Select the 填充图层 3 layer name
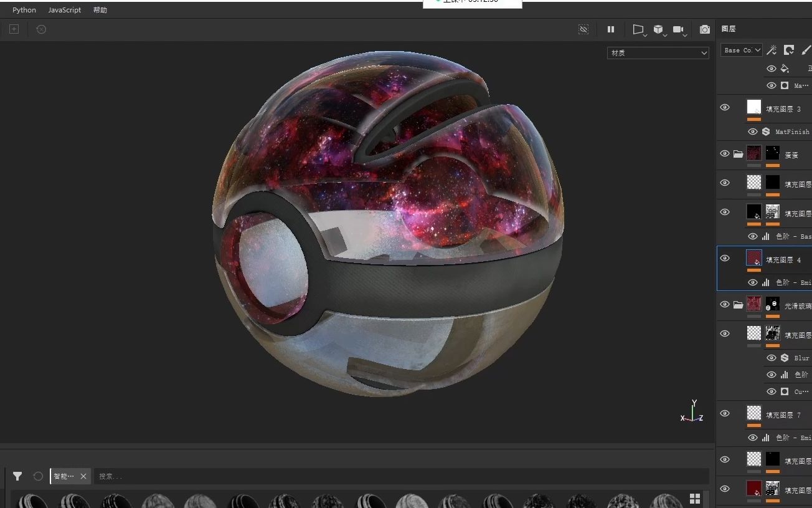This screenshot has width=812, height=508. [783, 109]
